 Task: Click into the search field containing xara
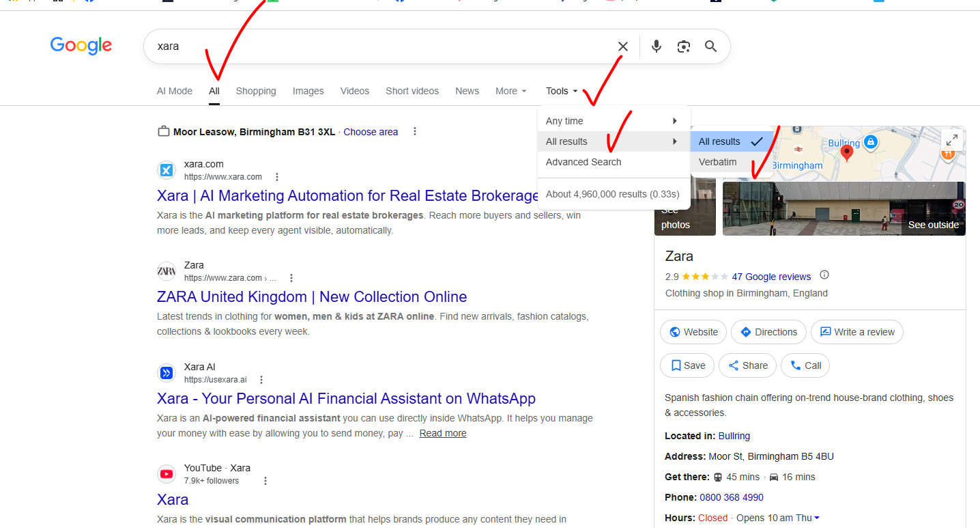click(x=382, y=46)
